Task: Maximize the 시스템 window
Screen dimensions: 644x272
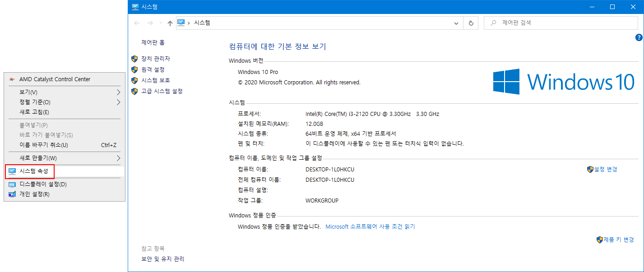Action: click(612, 7)
